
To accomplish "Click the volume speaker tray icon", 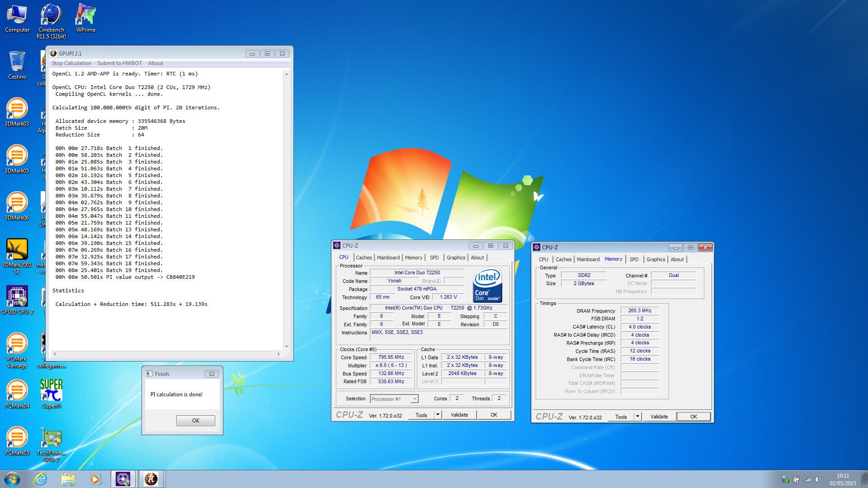I will coord(818,479).
